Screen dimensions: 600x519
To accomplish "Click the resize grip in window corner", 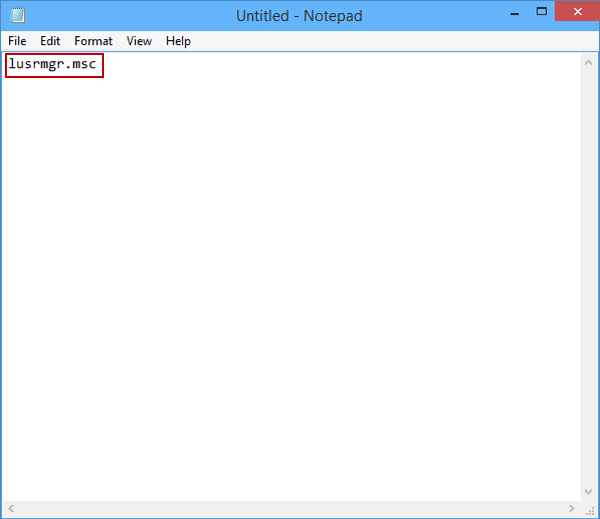I will click(x=590, y=509).
